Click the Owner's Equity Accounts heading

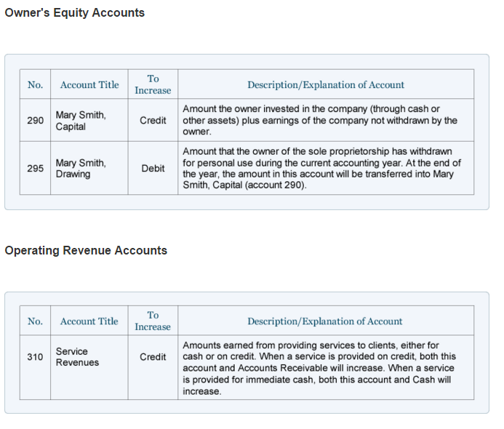(75, 13)
